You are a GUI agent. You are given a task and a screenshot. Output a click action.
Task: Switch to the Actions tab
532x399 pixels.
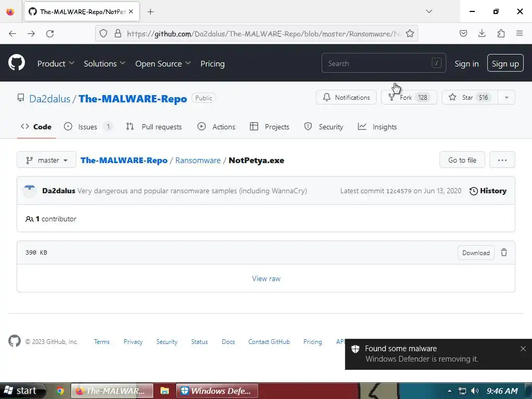[x=217, y=127]
